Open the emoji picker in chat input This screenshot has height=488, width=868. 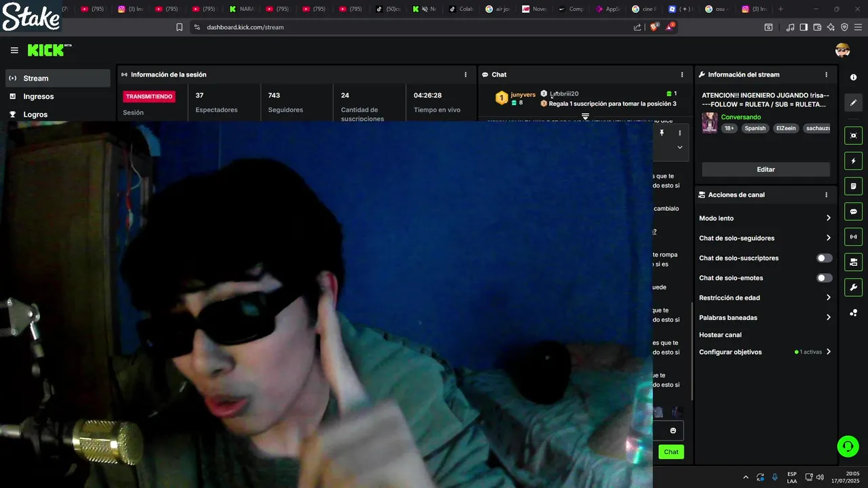(x=673, y=430)
